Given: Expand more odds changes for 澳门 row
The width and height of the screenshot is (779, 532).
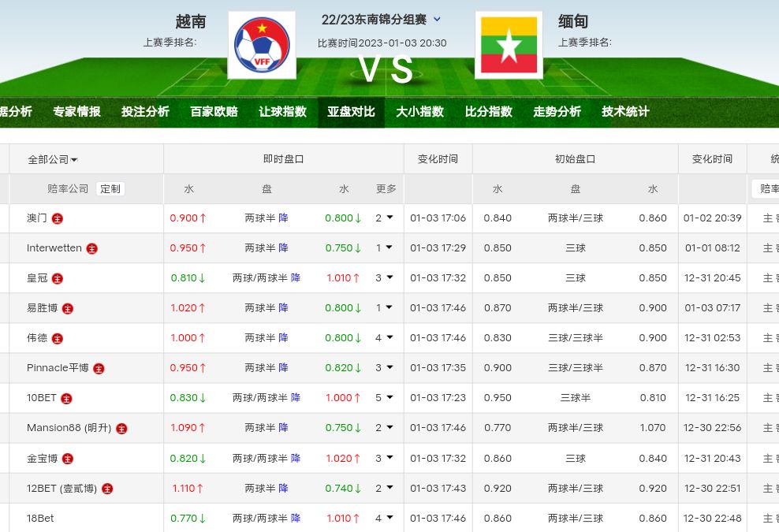Looking at the screenshot, I should (x=384, y=218).
